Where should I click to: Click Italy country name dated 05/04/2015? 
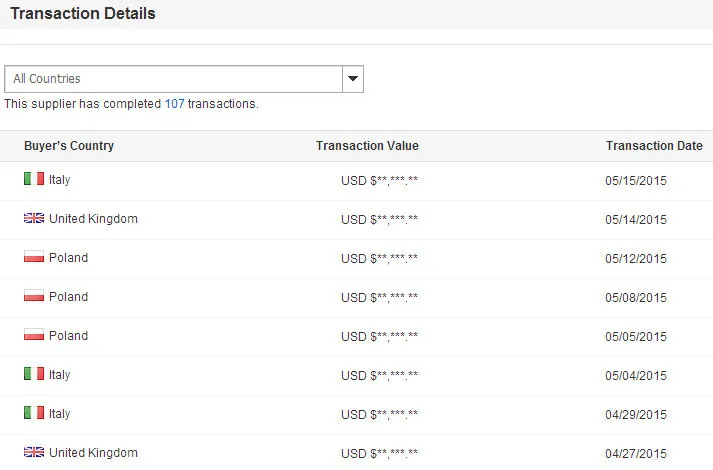tap(60, 375)
